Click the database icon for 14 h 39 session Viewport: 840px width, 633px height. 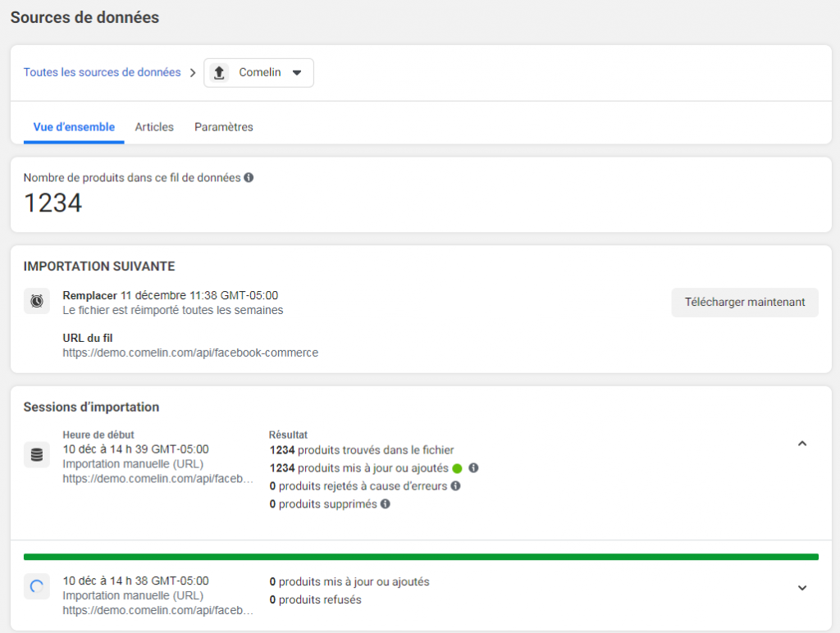click(37, 455)
